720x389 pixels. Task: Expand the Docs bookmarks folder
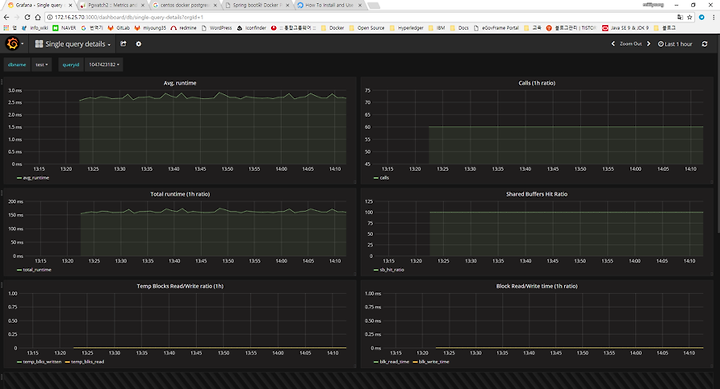tap(460, 28)
